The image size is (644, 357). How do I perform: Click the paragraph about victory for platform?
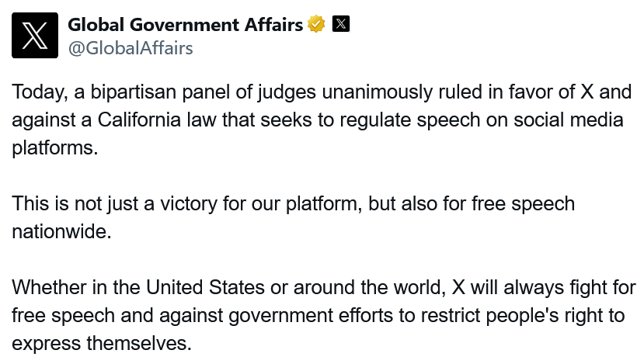(x=293, y=217)
